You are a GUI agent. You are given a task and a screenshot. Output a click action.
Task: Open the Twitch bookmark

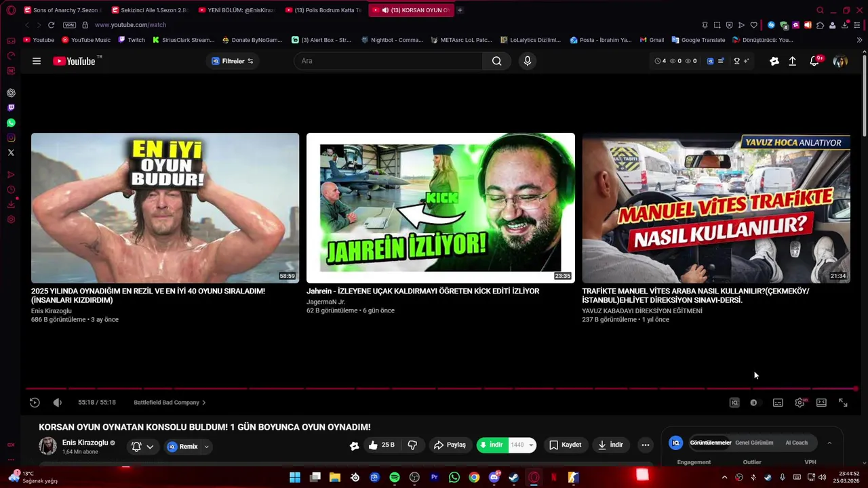(132, 40)
